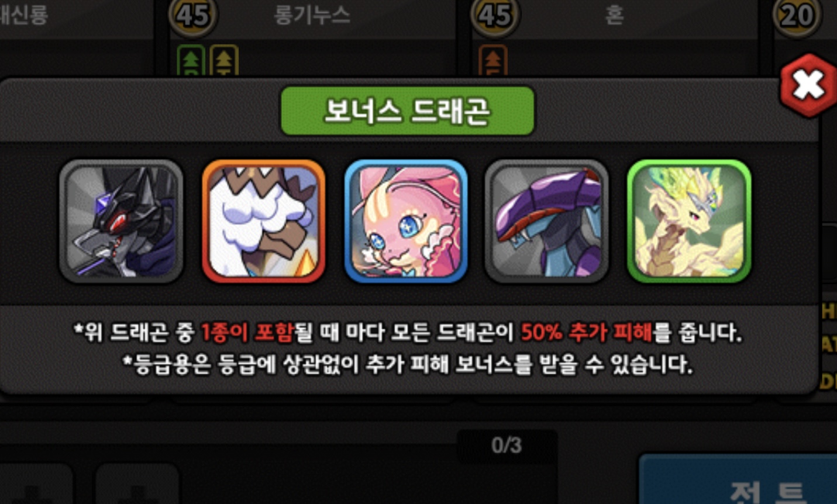Close the 보너스 드래곤 popup with red X
The height and width of the screenshot is (504, 837).
pyautogui.click(x=808, y=85)
